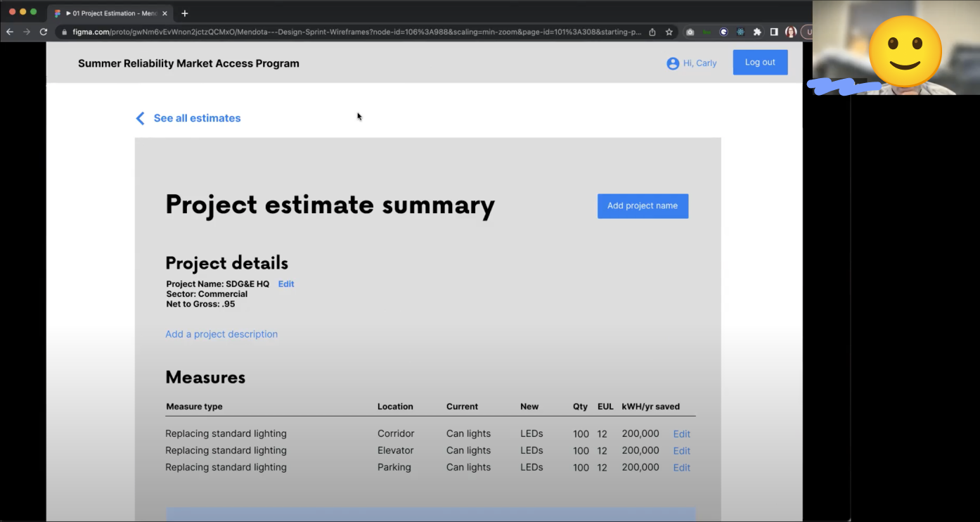This screenshot has width=980, height=522.
Task: Click the macOS yellow minimize window button
Action: (22, 12)
